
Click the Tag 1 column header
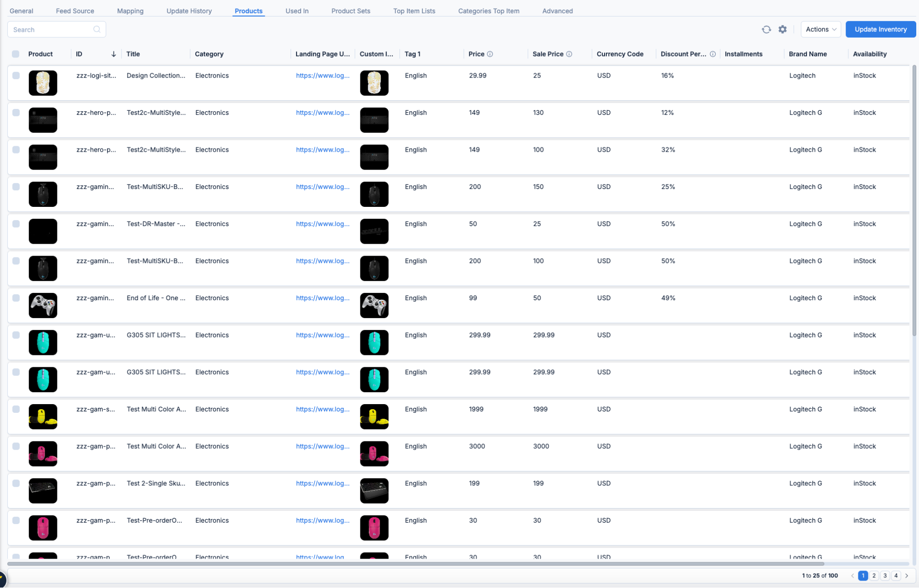[x=412, y=54]
